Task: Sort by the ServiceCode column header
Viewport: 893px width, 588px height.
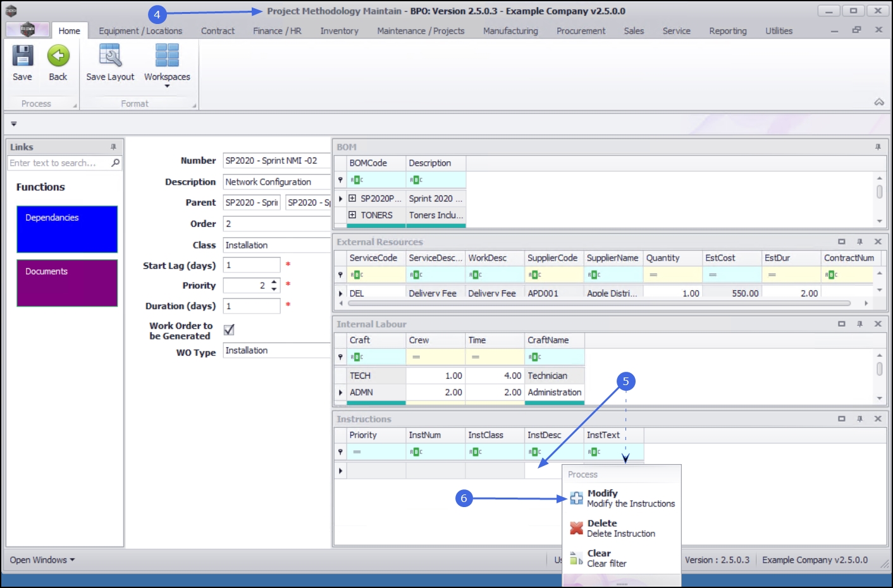Action: [376, 258]
